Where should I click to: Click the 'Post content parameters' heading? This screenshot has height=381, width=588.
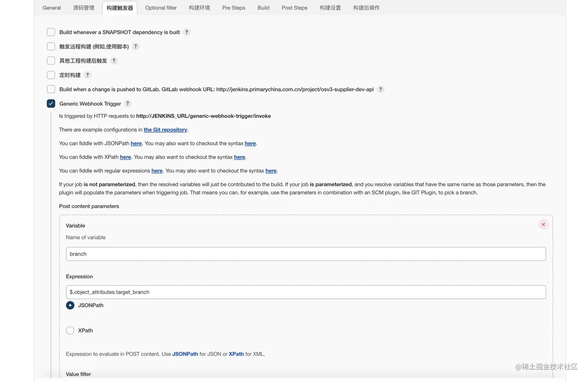[x=89, y=206]
